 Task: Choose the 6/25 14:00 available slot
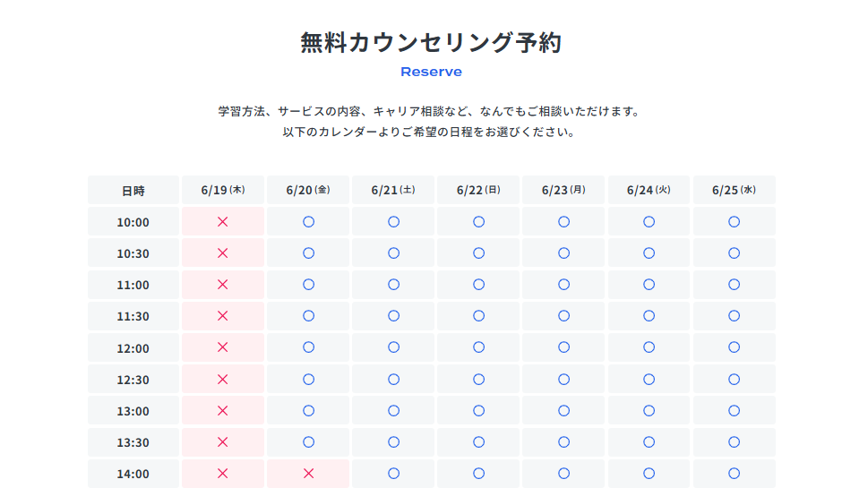pyautogui.click(x=734, y=474)
